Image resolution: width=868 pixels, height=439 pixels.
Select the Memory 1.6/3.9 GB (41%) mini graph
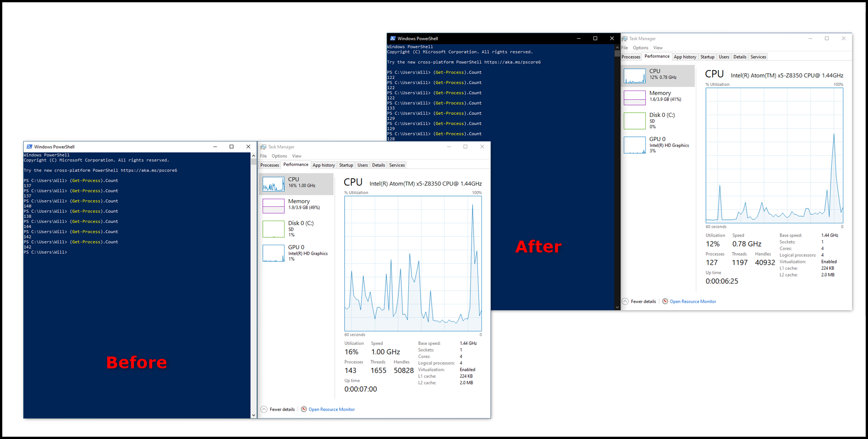pos(634,97)
